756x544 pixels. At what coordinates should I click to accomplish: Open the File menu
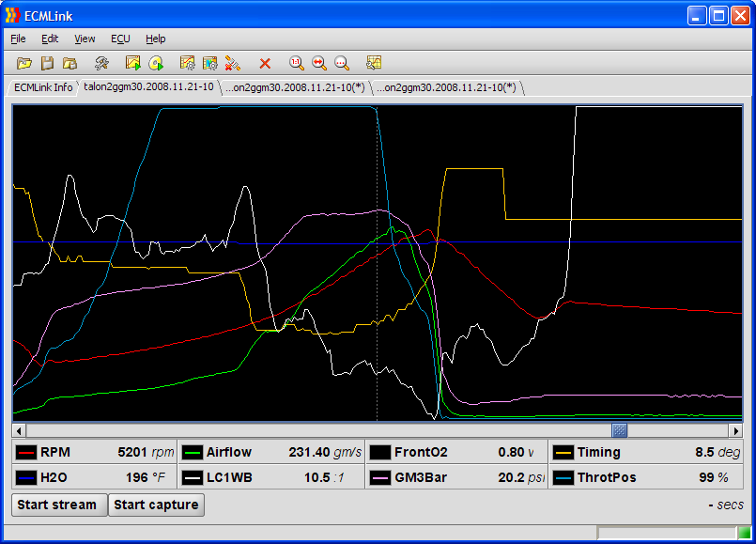tap(18, 39)
